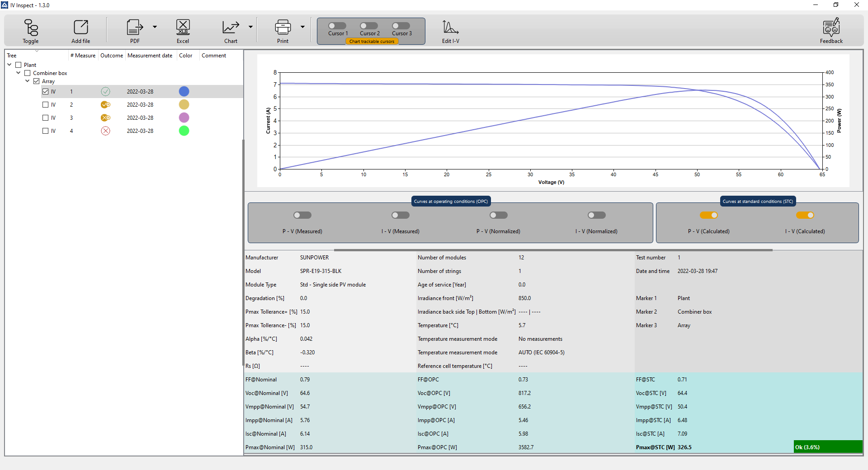Check the box for IV measurement 2
The image size is (868, 470).
point(45,105)
